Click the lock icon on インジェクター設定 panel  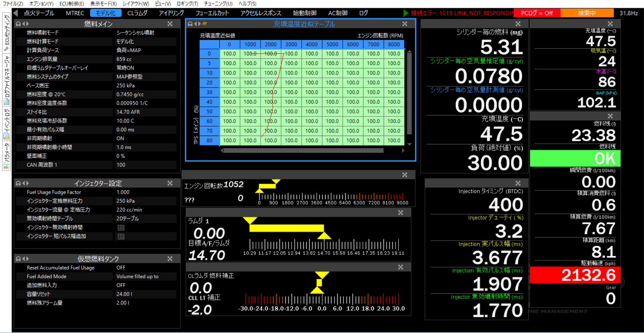(18, 183)
